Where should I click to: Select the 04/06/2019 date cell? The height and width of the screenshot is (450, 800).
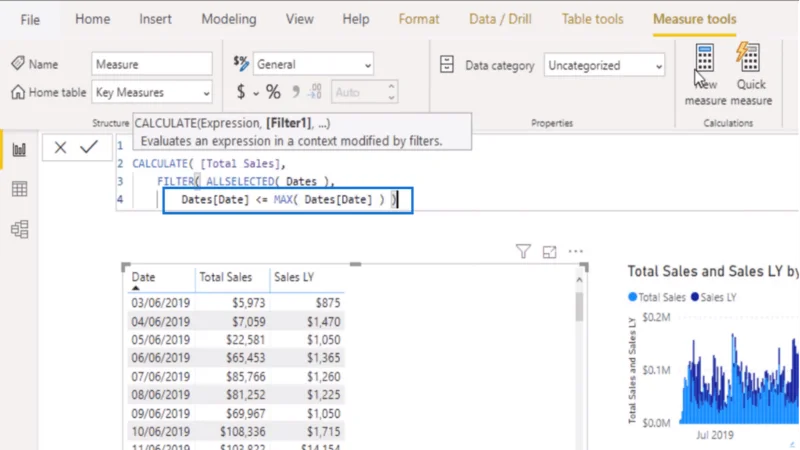[x=160, y=322]
